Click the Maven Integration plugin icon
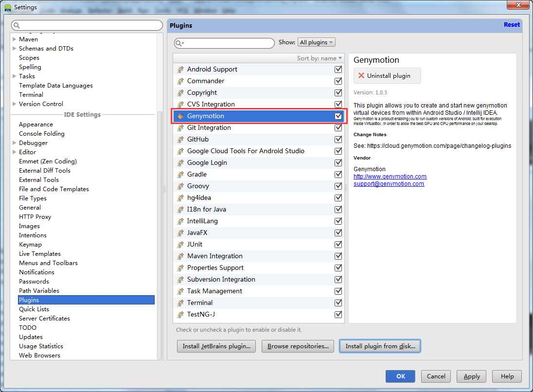The image size is (533, 392). [x=180, y=256]
